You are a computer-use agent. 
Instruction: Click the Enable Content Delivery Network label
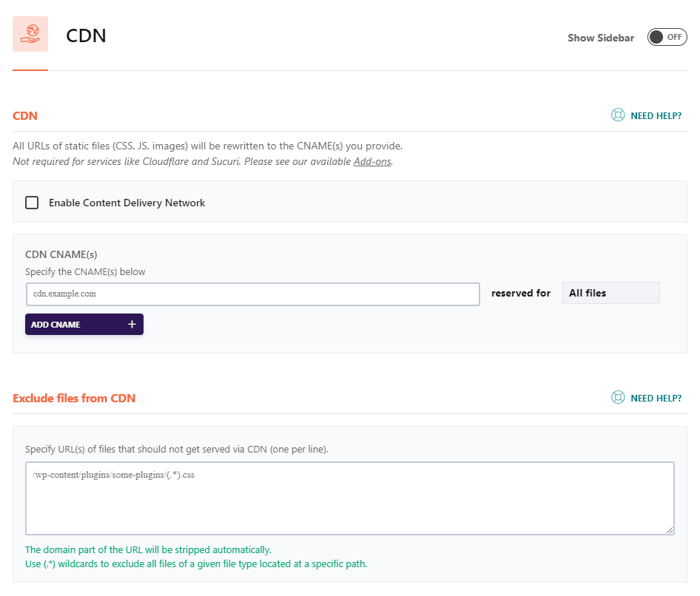coord(127,203)
